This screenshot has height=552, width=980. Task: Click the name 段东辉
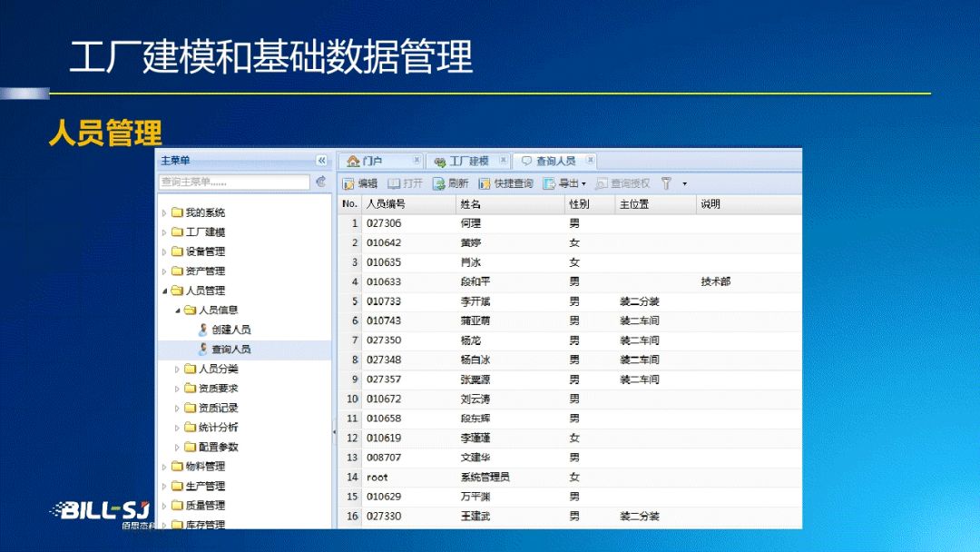(x=475, y=419)
